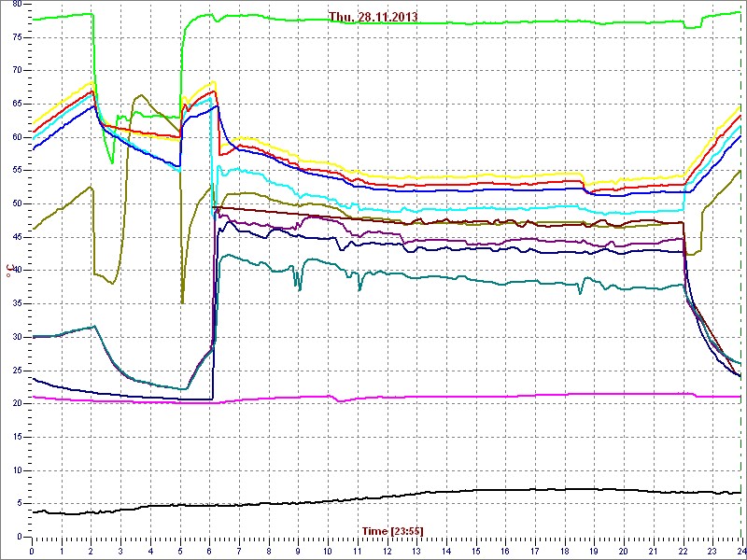Click the '50' temperature axis label
The height and width of the screenshot is (560, 747).
point(17,203)
